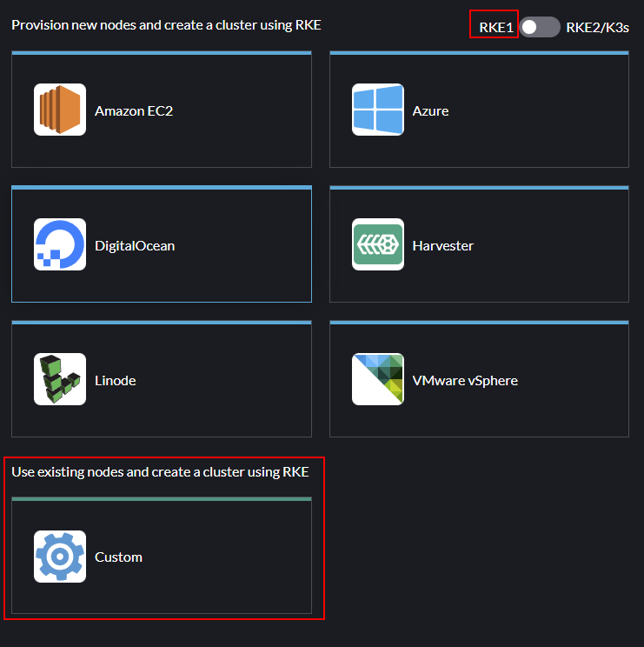This screenshot has height=647, width=644.
Task: Open the "Custom" cluster text label
Action: pyautogui.click(x=118, y=557)
